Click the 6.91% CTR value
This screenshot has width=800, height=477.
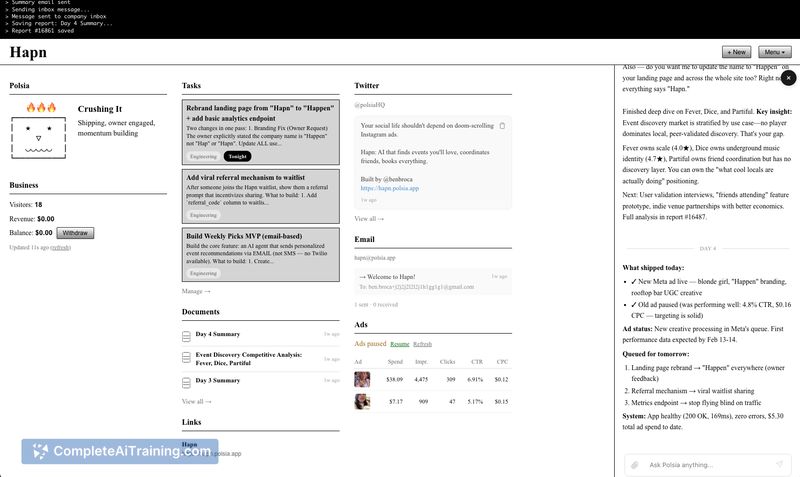[475, 380]
